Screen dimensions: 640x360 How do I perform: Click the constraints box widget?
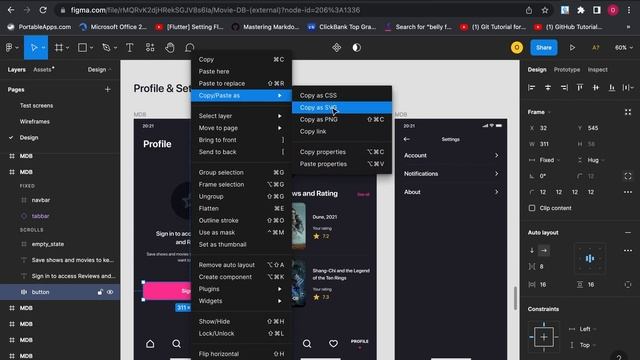pos(544,337)
